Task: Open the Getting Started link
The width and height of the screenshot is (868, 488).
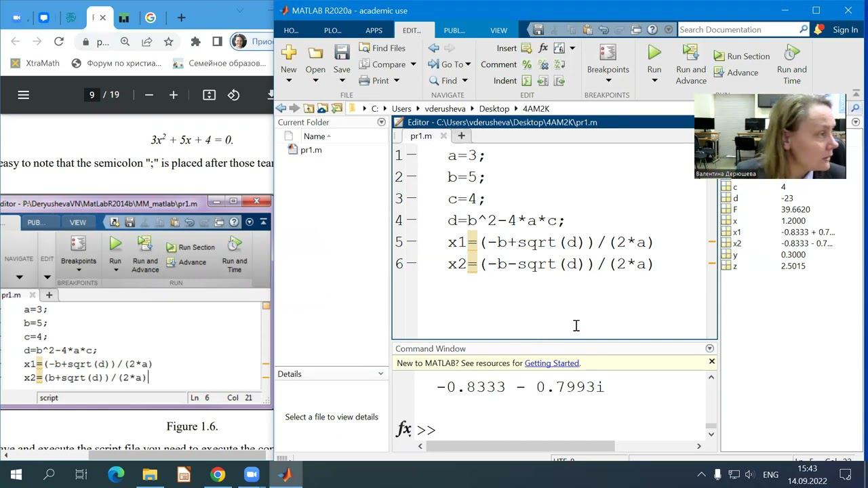Action: (x=551, y=363)
